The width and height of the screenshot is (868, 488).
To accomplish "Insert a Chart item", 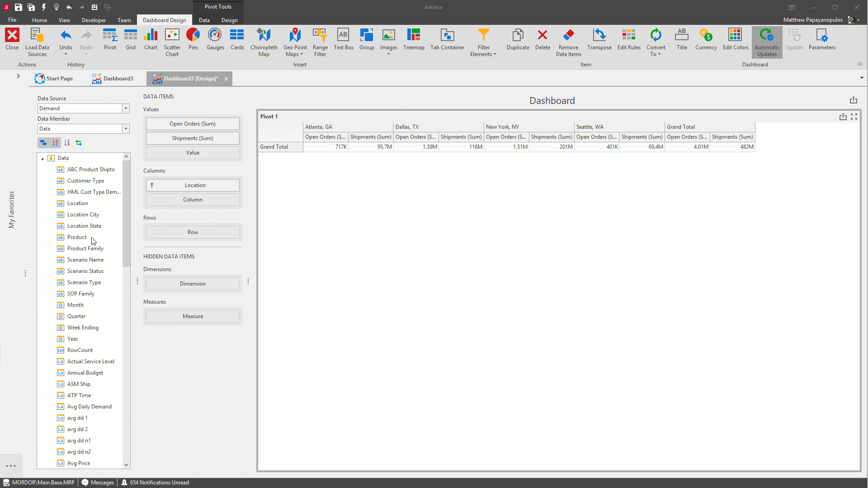I will (x=151, y=39).
